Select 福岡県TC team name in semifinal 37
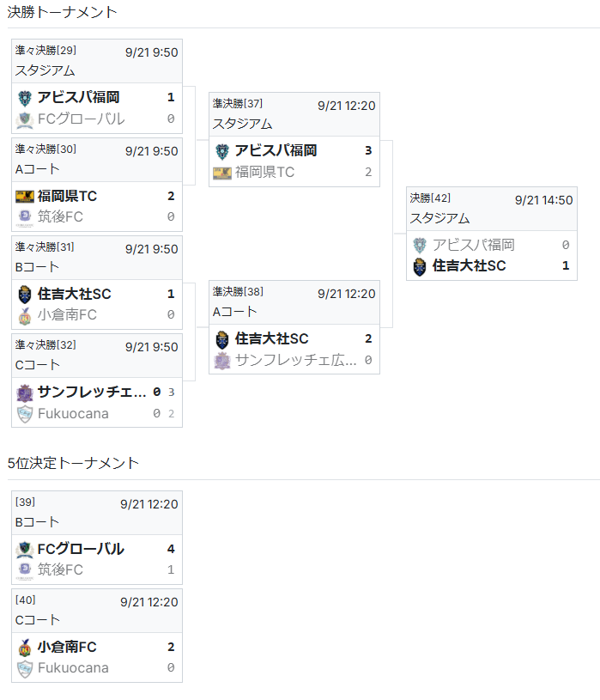This screenshot has width=600, height=700. point(264,173)
